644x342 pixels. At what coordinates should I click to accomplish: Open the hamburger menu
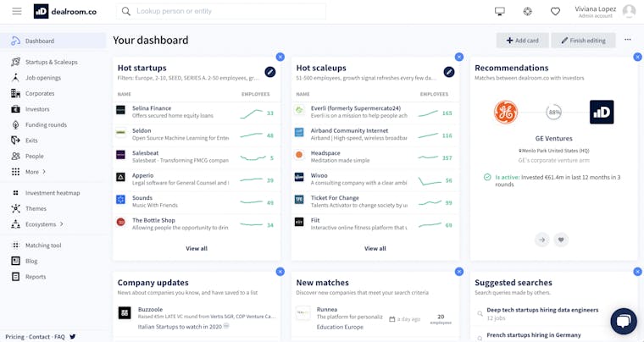click(17, 11)
